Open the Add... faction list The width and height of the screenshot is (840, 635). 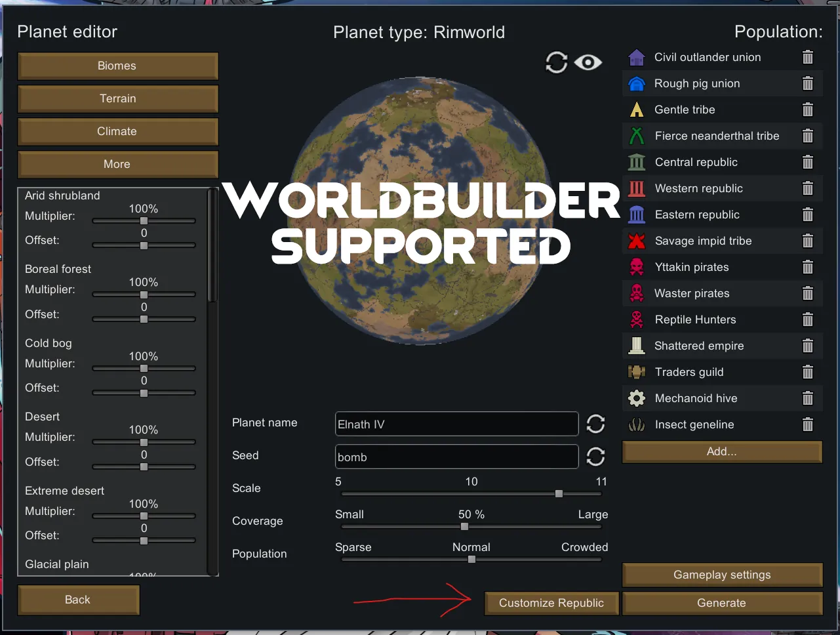click(x=722, y=452)
